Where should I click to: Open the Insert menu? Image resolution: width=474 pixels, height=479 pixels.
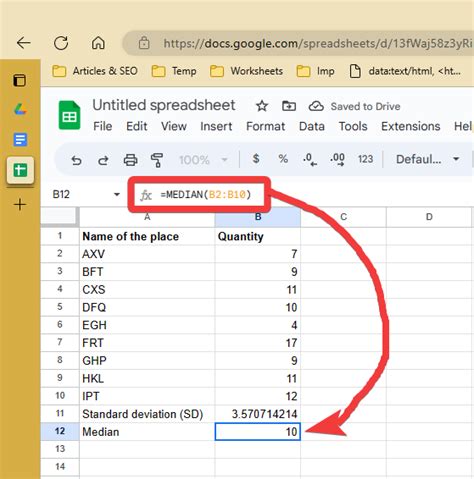point(216,127)
